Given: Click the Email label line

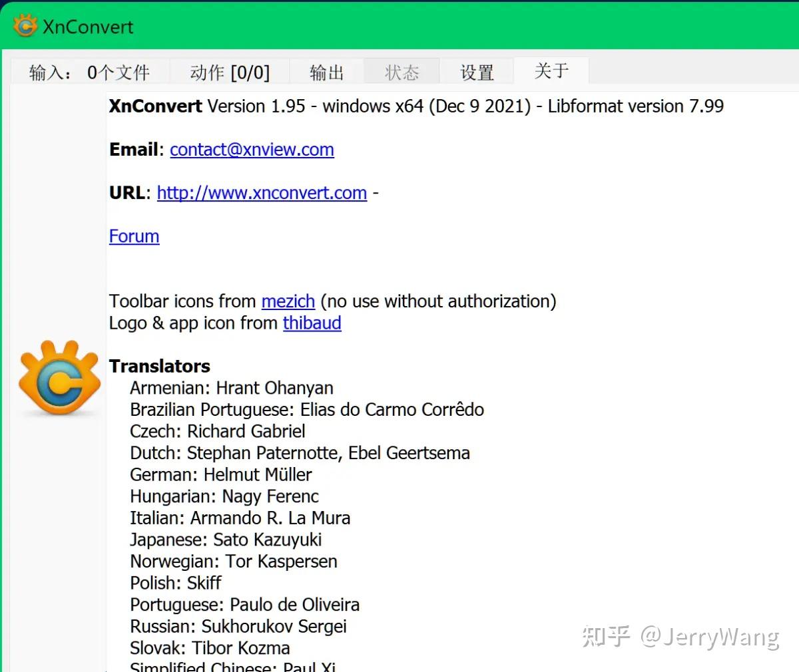Looking at the screenshot, I should pos(133,149).
